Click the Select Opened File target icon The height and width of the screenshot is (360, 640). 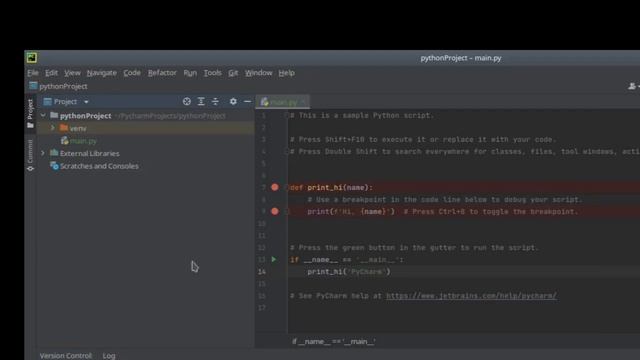[187, 102]
